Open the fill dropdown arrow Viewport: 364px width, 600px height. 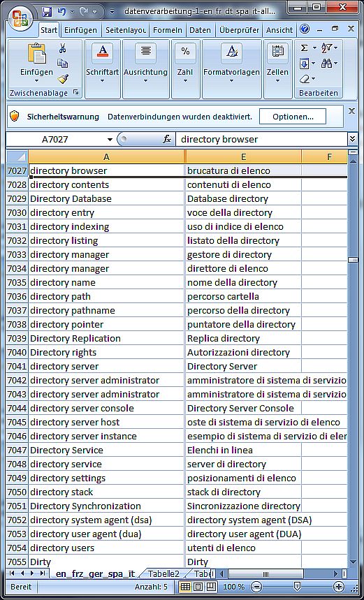pyautogui.click(x=314, y=64)
